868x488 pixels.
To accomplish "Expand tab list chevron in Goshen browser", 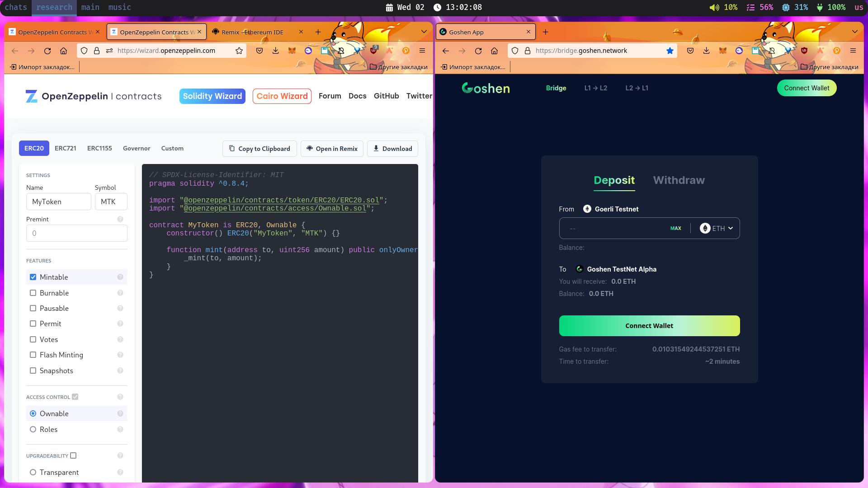I will (854, 32).
